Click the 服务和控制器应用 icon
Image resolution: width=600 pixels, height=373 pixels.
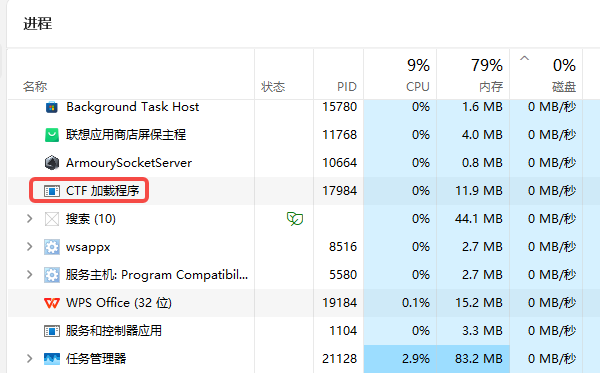pos(52,331)
